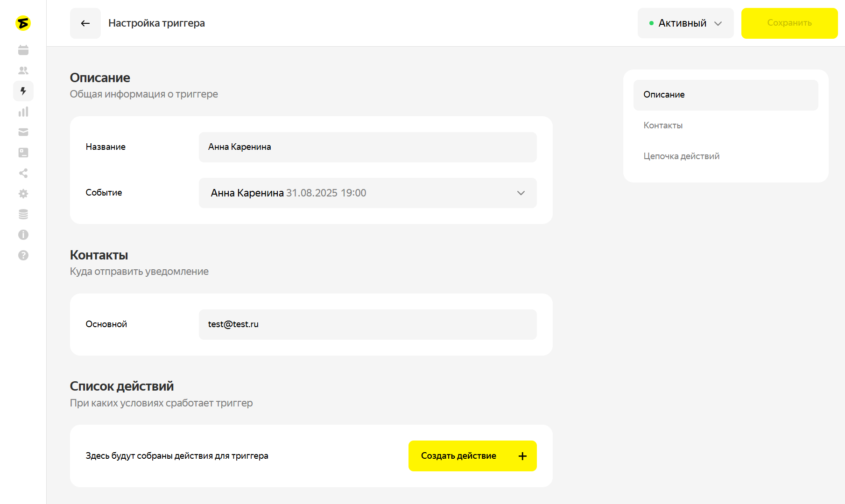Click the Название input field

[367, 147]
